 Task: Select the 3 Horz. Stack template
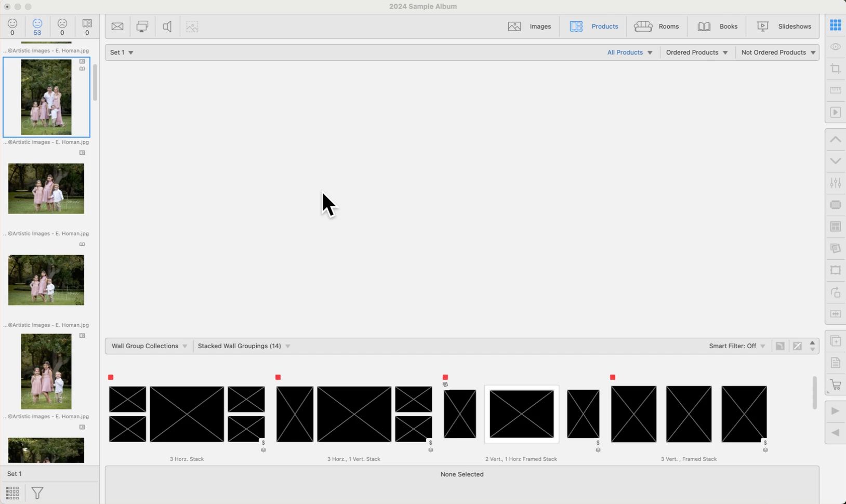point(187,414)
